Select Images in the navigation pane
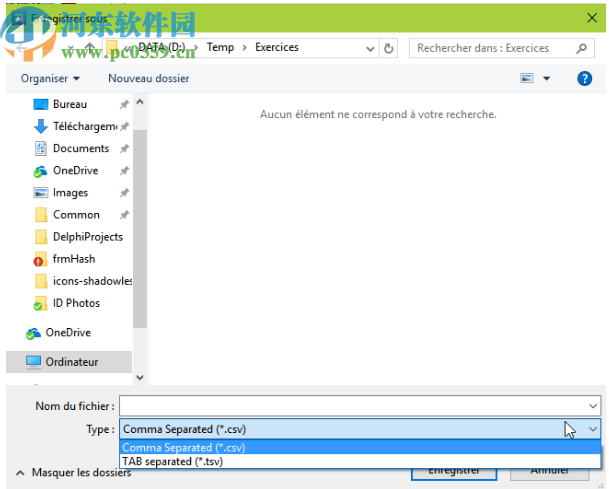This screenshot has height=489, width=609. pyautogui.click(x=70, y=193)
